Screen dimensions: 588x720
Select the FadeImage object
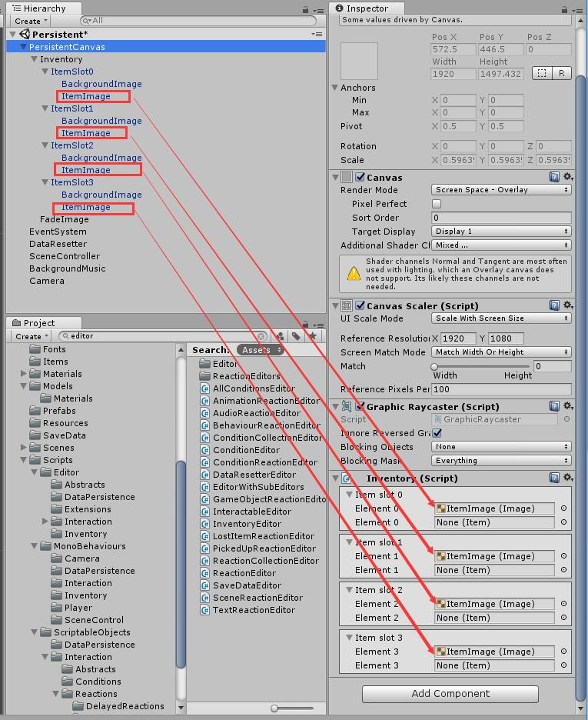65,219
